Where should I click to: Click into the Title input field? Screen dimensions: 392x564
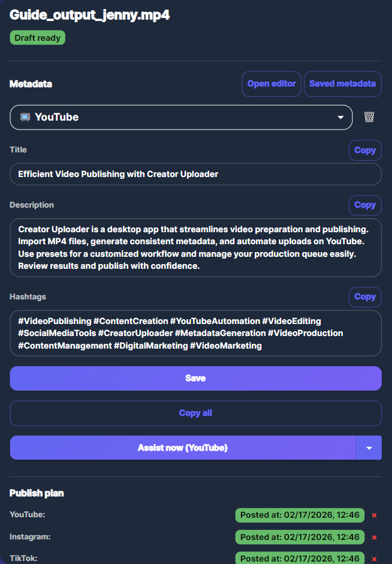[x=195, y=174]
